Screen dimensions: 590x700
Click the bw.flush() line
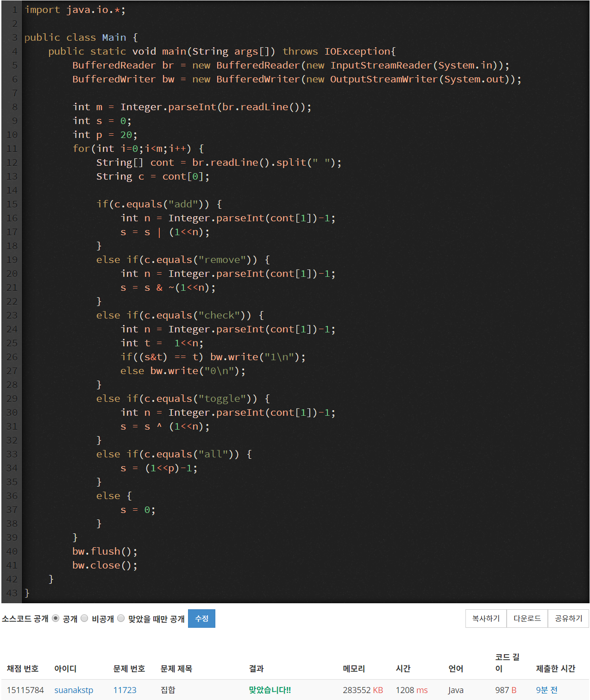[x=105, y=551]
